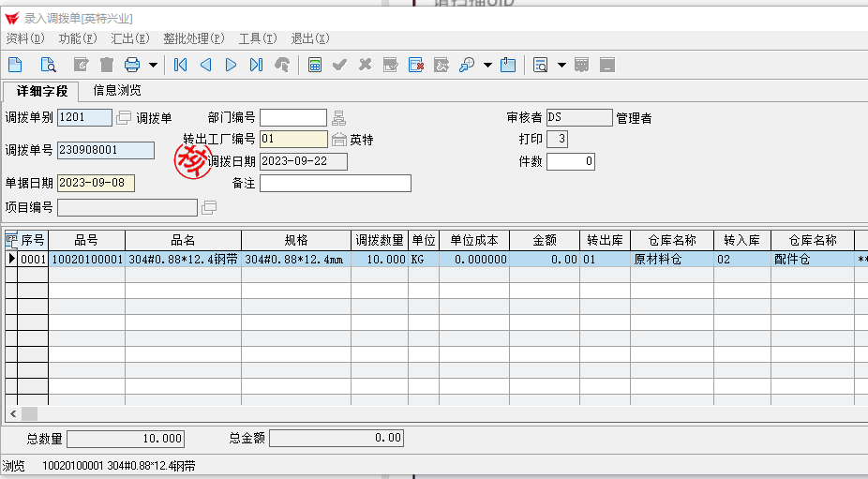
Task: Open lookup window beside 调拨单别 field
Action: click(124, 118)
